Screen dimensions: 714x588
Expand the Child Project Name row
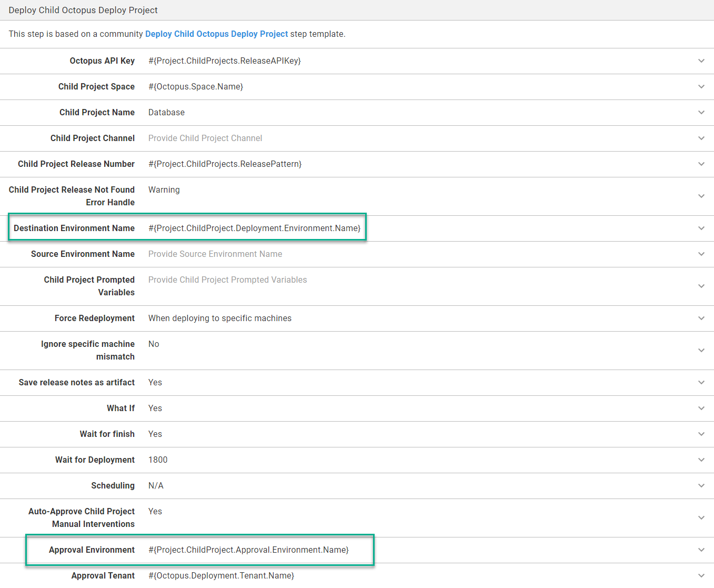pos(701,112)
